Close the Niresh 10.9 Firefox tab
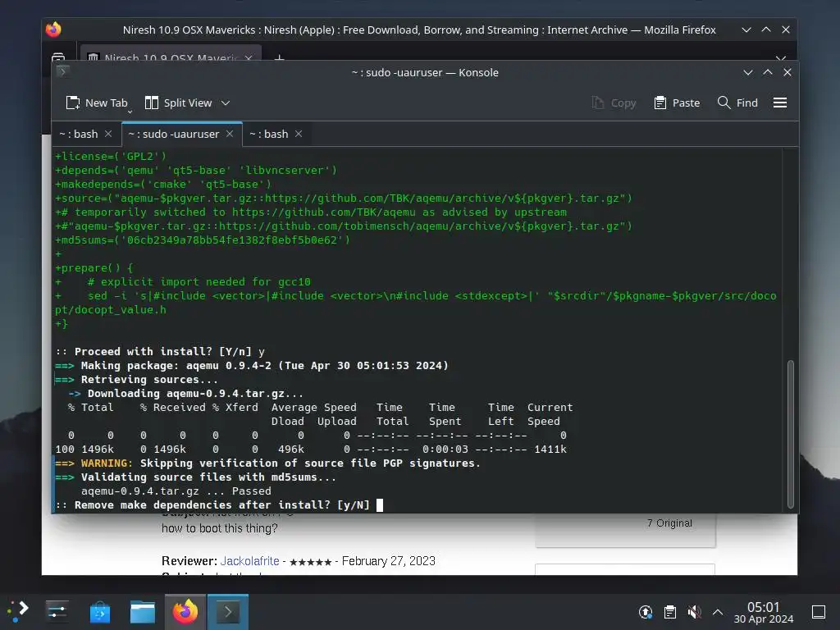Viewport: 840px width, 630px height. pos(249,57)
